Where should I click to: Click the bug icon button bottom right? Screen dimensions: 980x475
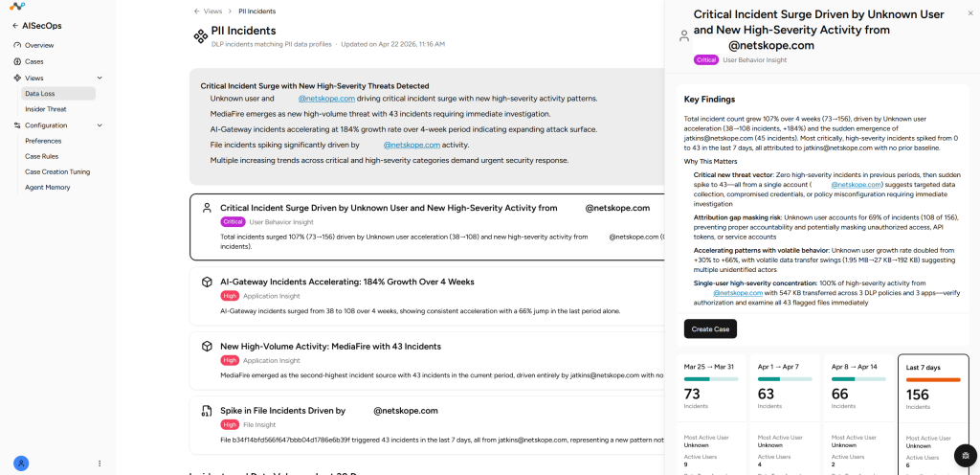(x=966, y=455)
